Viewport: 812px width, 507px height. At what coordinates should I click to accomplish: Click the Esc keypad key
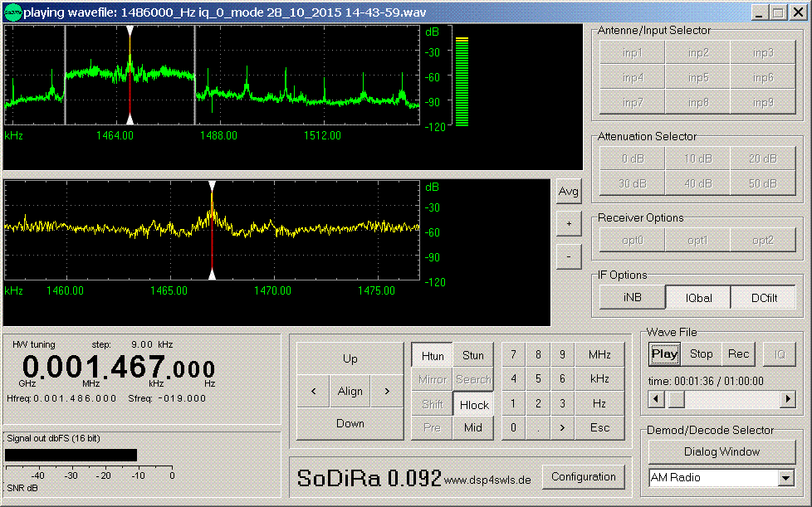click(599, 428)
